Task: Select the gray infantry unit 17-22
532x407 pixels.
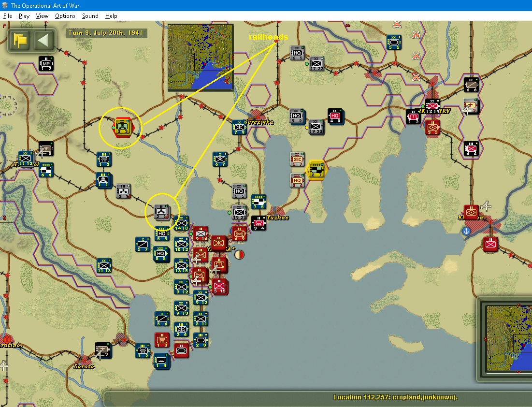Action: [x=316, y=63]
